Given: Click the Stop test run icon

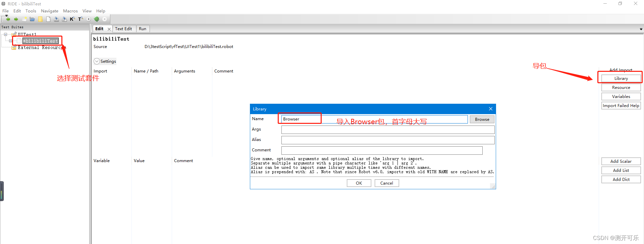Looking at the screenshot, I should [x=105, y=19].
